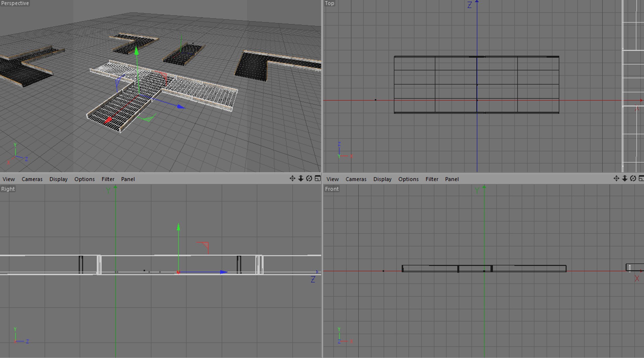644x358 pixels.
Task: Click the Right viewport's rotate camera icon
Action: [309, 178]
